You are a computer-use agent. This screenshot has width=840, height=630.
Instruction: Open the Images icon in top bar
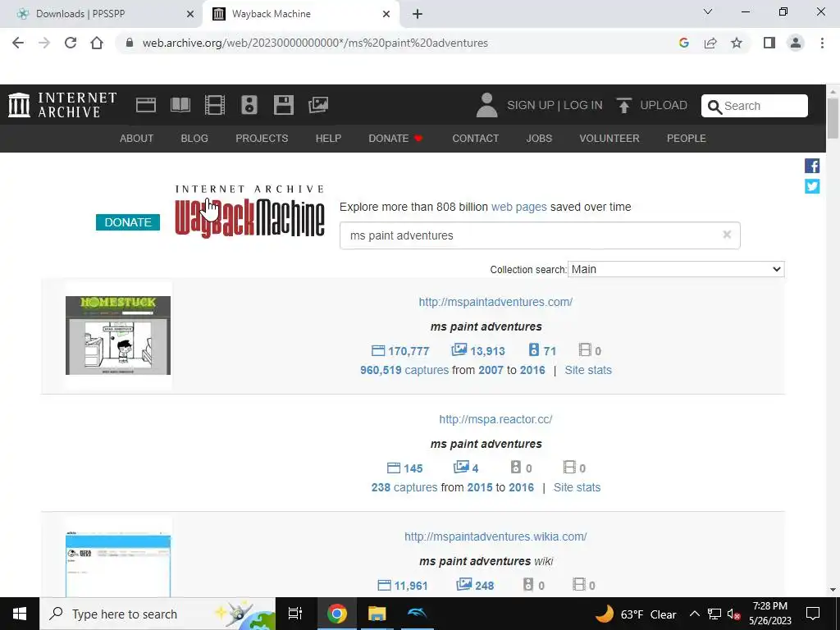(x=318, y=105)
